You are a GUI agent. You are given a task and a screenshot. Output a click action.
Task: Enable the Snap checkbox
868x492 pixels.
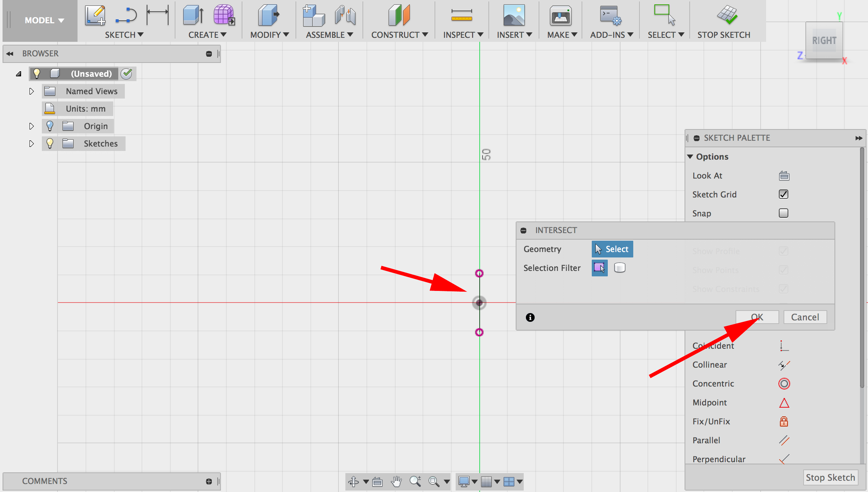point(784,213)
